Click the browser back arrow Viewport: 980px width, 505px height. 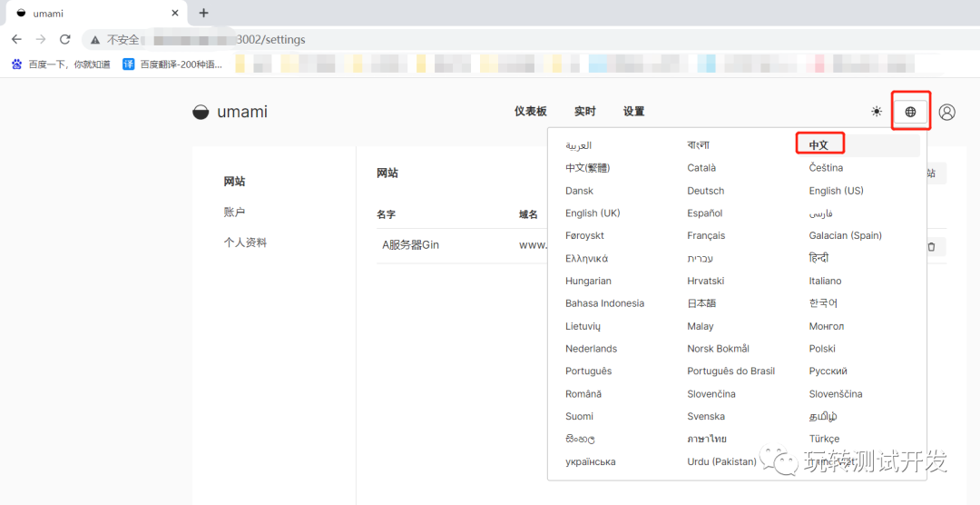pyautogui.click(x=16, y=39)
